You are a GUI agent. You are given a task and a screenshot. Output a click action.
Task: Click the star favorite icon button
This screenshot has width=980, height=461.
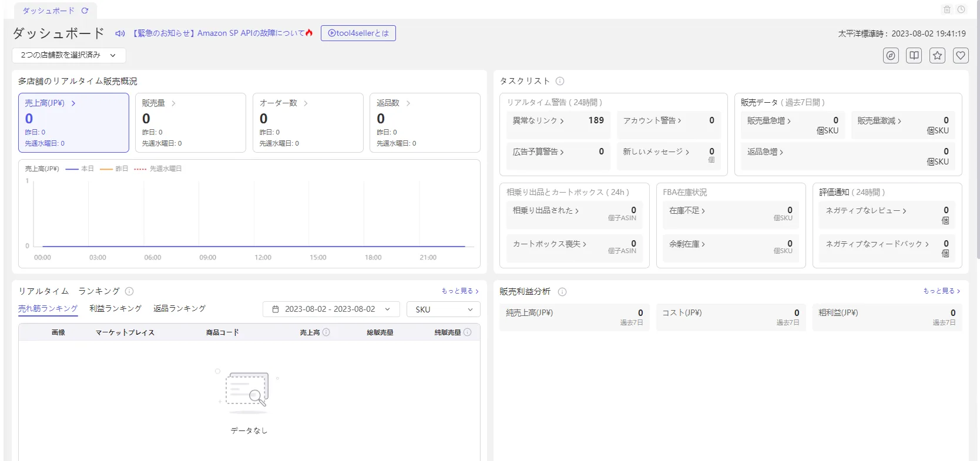point(938,56)
